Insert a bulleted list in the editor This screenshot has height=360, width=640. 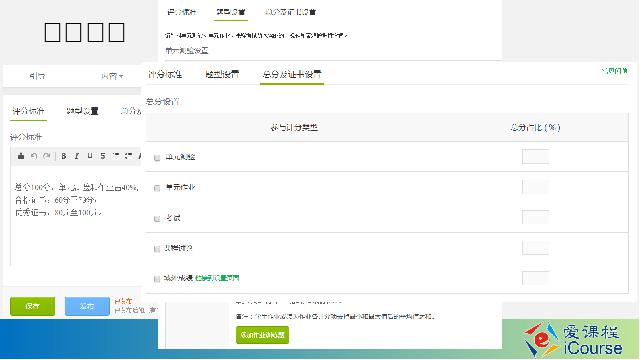[129, 156]
